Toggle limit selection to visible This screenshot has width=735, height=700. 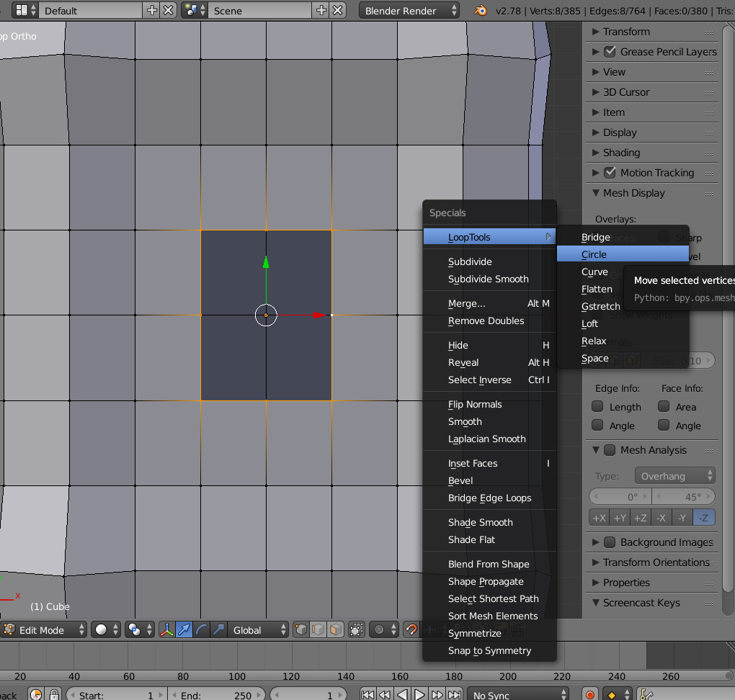pos(357,630)
